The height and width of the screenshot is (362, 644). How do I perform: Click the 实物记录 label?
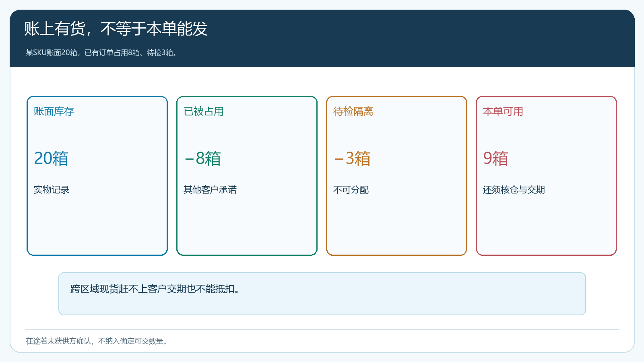(52, 190)
